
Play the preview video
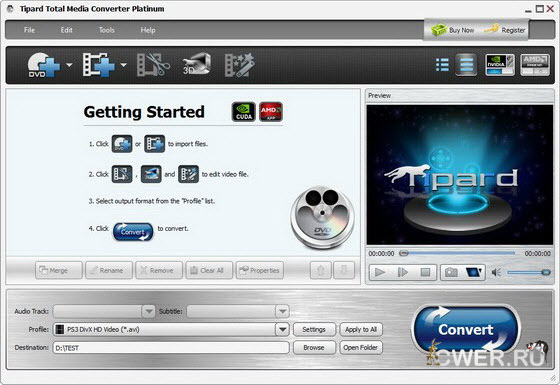(x=380, y=272)
